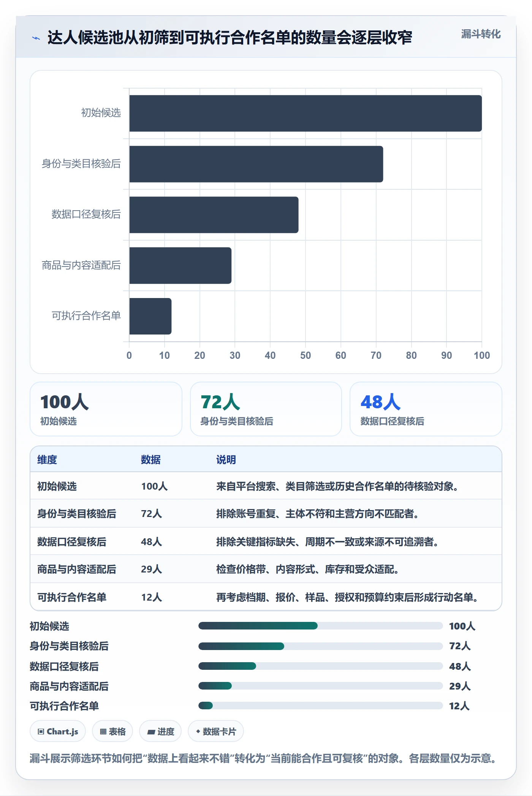Click the chart's main title heading
This screenshot has width=532, height=796.
pyautogui.click(x=230, y=38)
